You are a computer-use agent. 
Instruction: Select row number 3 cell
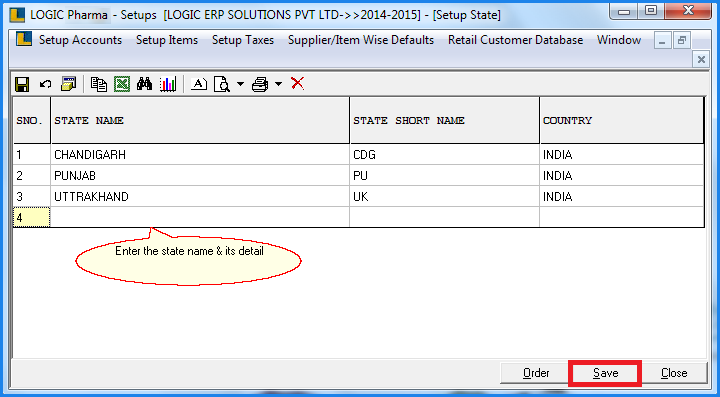32,196
